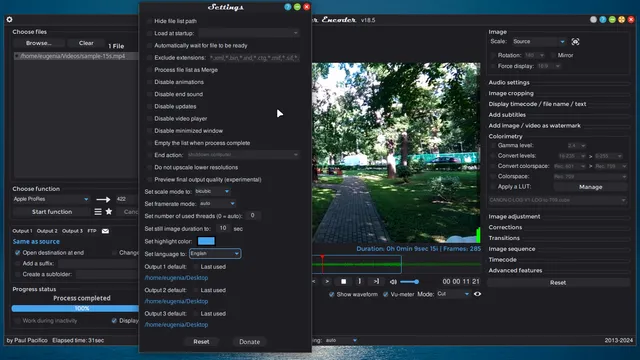Open the End action dropdown
The image size is (640, 360).
coord(243,155)
